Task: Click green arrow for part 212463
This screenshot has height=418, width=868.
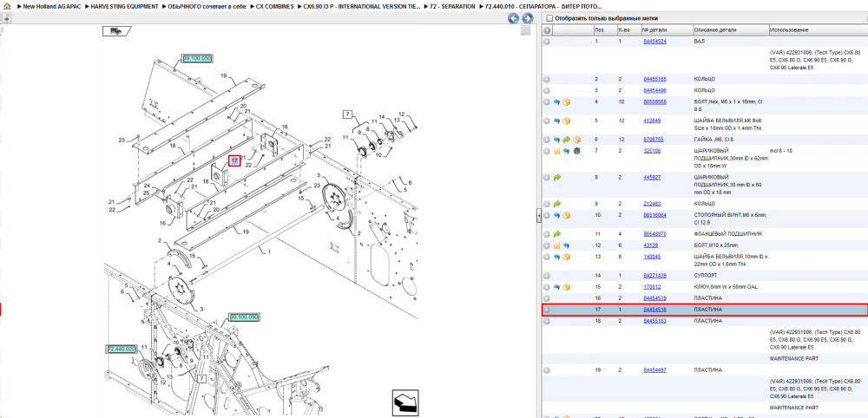Action: tap(557, 204)
